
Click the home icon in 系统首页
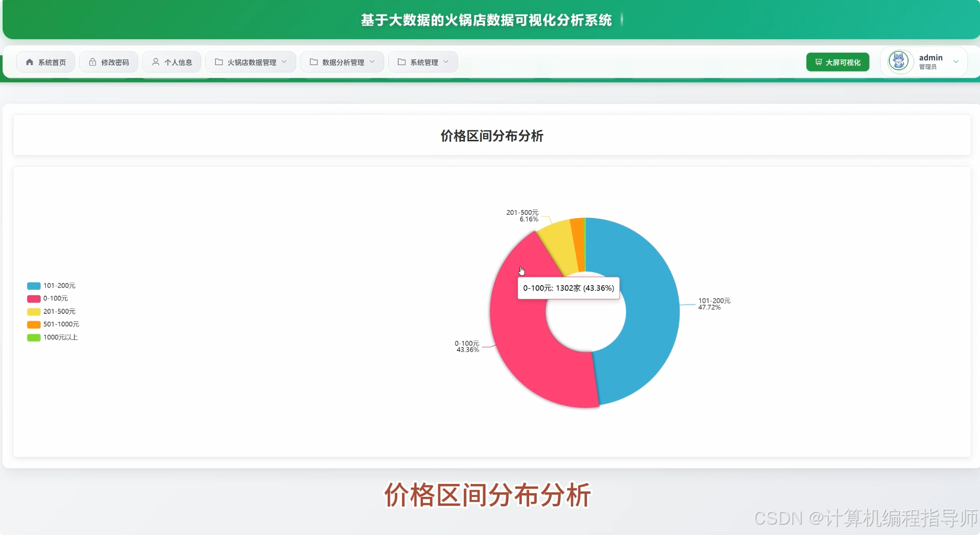pyautogui.click(x=30, y=62)
